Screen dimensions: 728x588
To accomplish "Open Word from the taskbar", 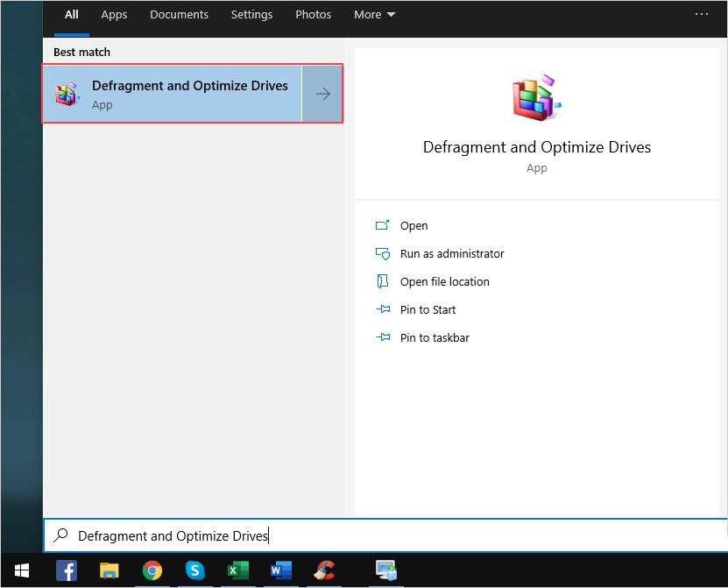I will 280,570.
